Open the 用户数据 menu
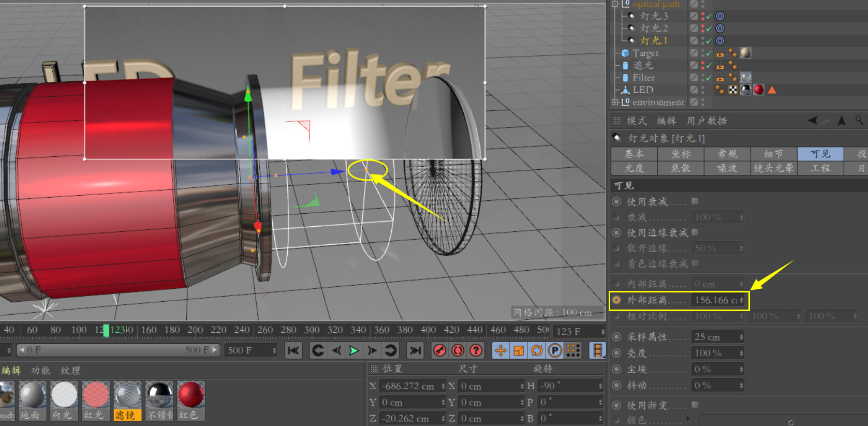The height and width of the screenshot is (426, 868). pos(707,121)
